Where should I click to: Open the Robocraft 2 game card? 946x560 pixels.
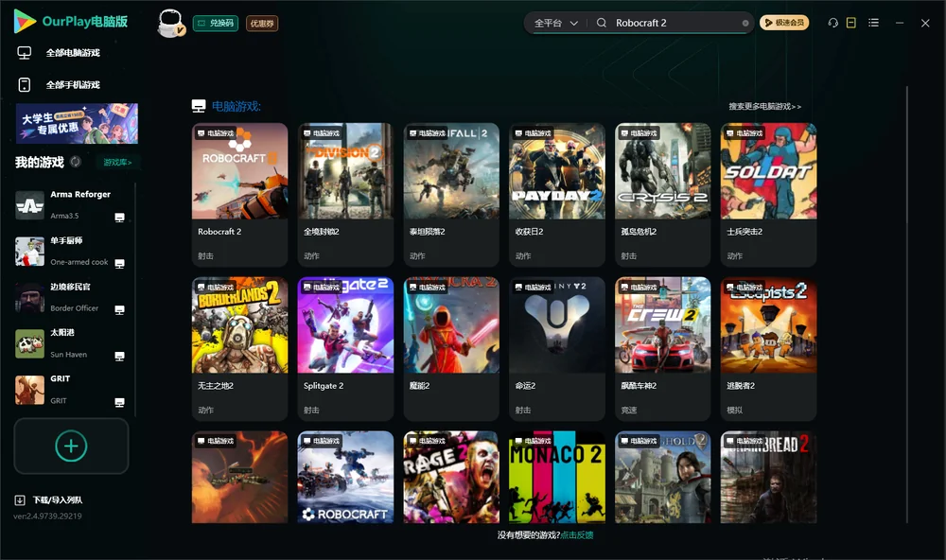coord(239,194)
